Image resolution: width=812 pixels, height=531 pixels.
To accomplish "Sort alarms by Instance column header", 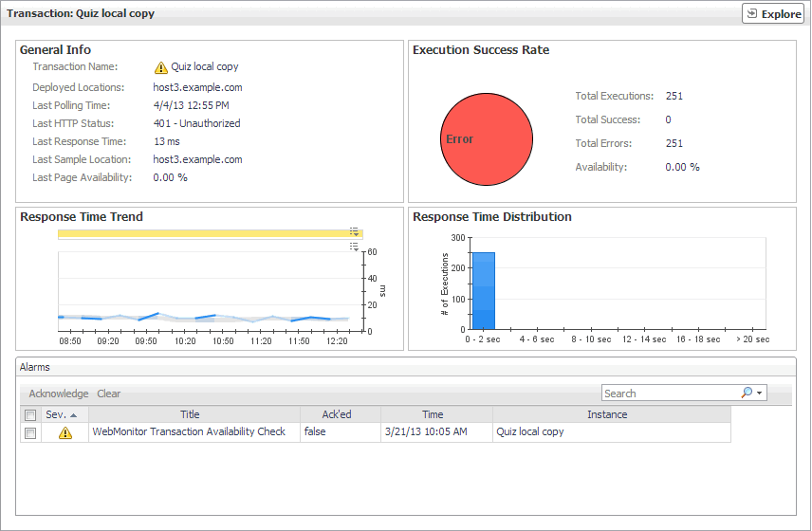I will coord(607,414).
